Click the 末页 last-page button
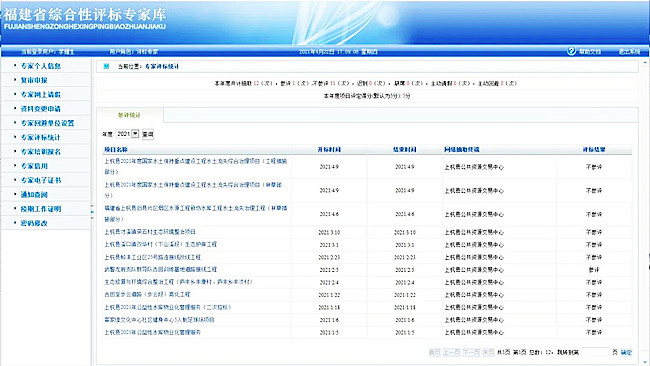 click(488, 352)
